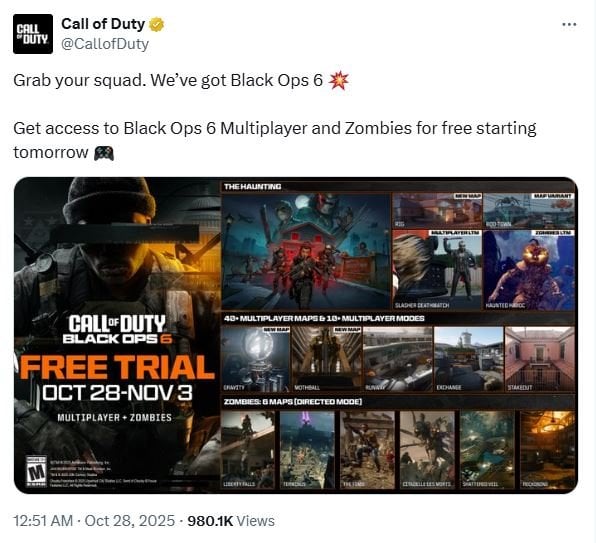Click the game controller emoji
The image size is (596, 543).
(104, 153)
